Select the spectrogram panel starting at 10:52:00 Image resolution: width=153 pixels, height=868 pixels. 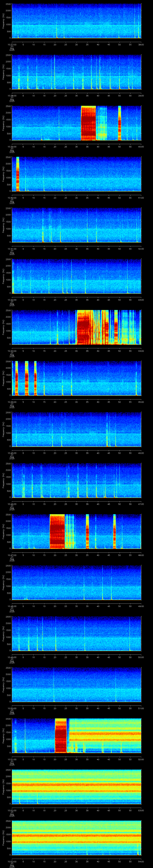click(76, 787)
